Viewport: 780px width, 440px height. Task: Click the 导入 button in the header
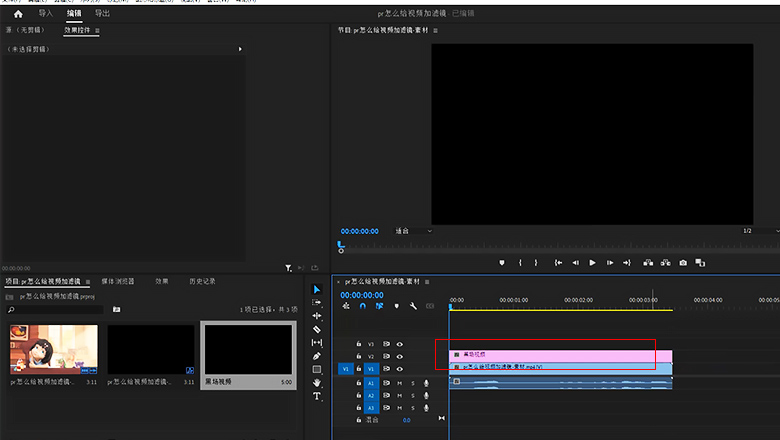point(46,14)
